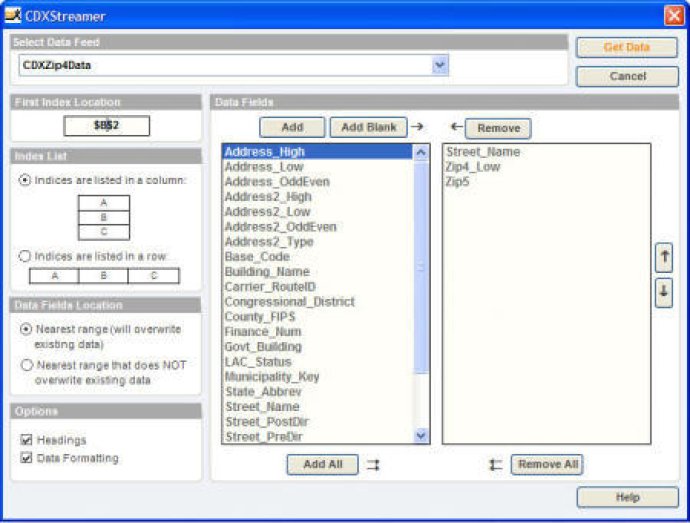The height and width of the screenshot is (523, 690).
Task: Click the Cancel button
Action: tap(627, 76)
